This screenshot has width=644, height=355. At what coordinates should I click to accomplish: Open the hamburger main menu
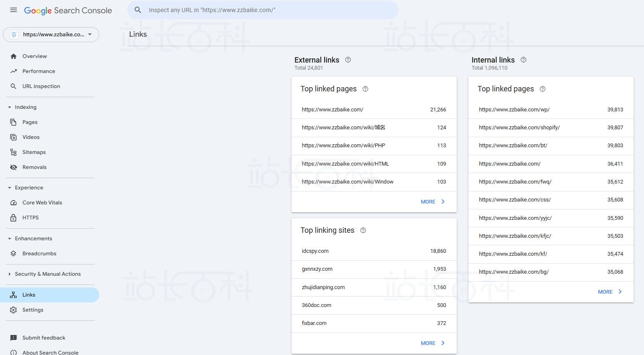[x=13, y=10]
